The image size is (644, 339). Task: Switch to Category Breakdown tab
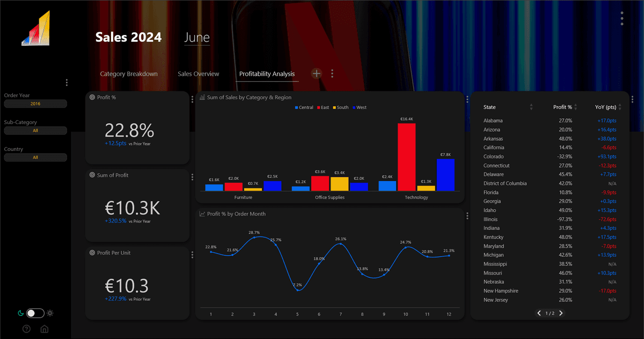coord(129,74)
